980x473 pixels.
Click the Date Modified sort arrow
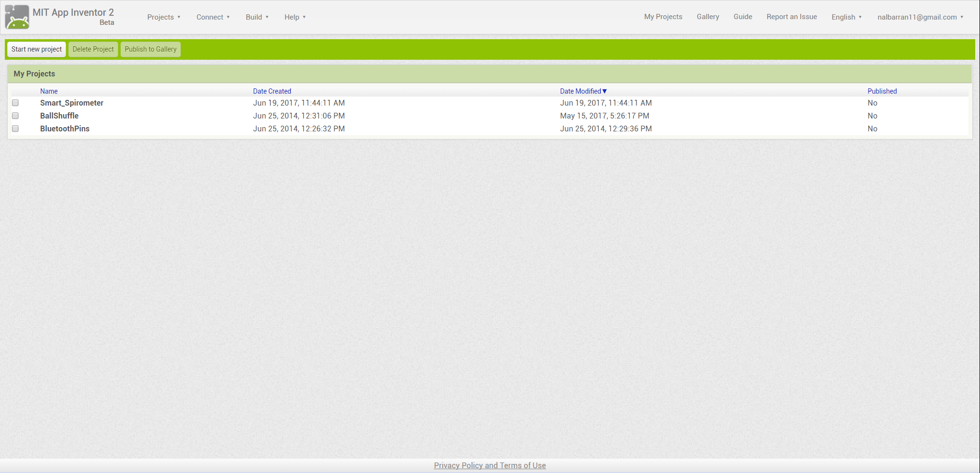pyautogui.click(x=605, y=91)
